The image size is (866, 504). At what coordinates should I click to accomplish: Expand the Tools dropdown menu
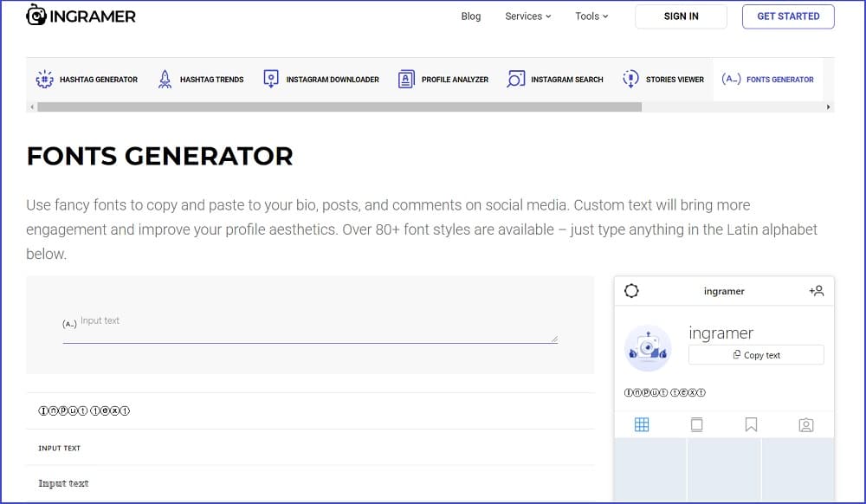click(x=591, y=16)
